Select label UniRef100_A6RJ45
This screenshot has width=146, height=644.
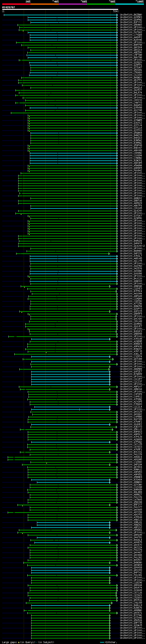[x=131, y=259]
